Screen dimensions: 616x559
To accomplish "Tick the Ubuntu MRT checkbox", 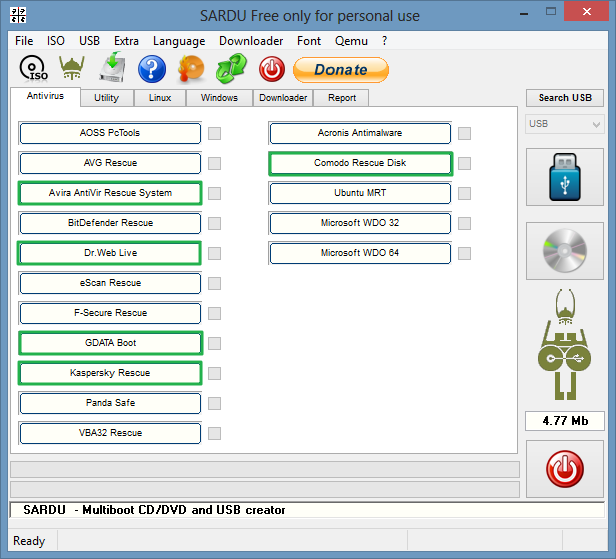I will pos(464,193).
